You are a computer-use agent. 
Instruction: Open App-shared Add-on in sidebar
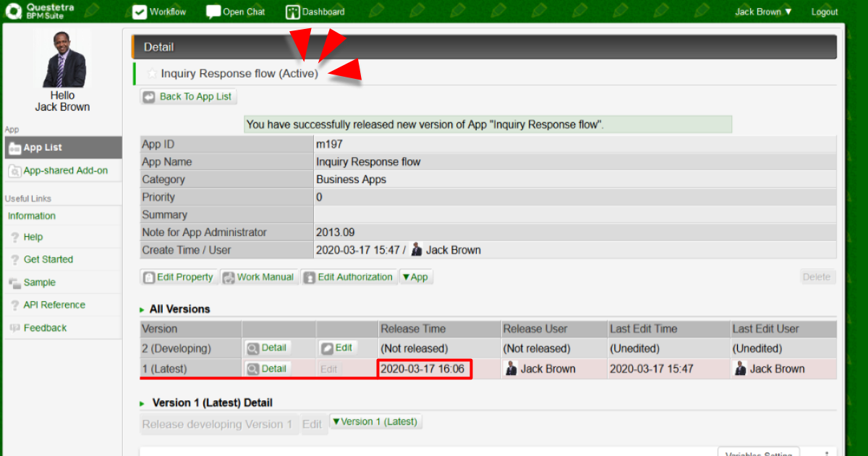click(65, 171)
